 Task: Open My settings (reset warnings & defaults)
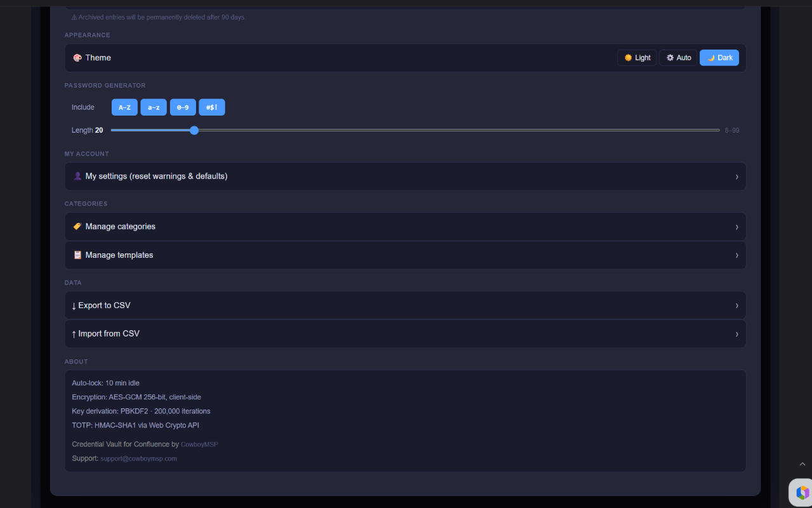[x=405, y=176]
